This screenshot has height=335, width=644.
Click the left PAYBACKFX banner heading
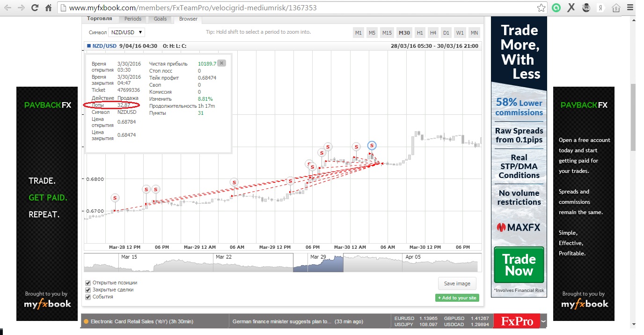48,105
